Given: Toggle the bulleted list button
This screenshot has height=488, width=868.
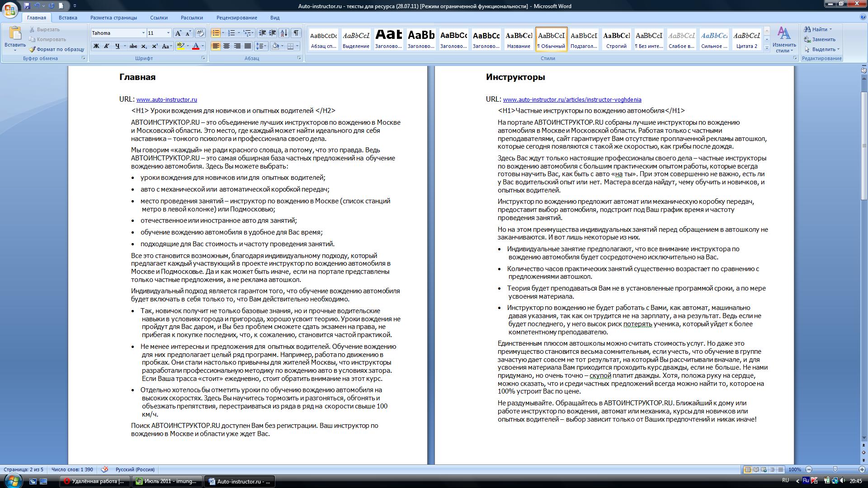Looking at the screenshot, I should point(216,33).
